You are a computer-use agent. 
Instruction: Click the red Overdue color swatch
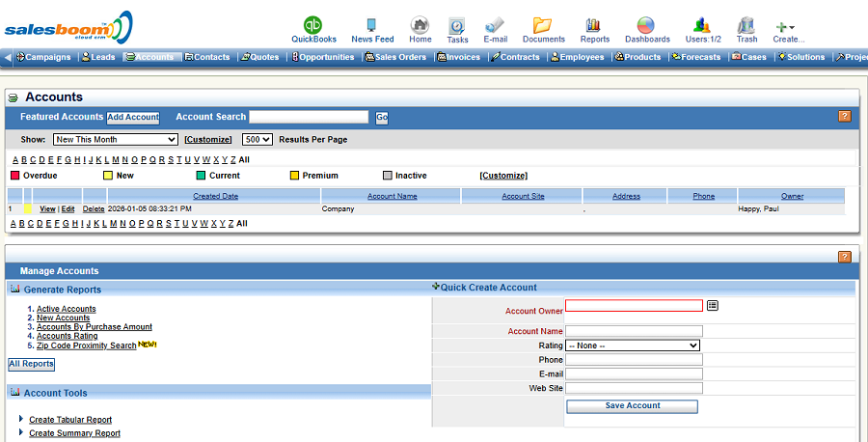(14, 176)
